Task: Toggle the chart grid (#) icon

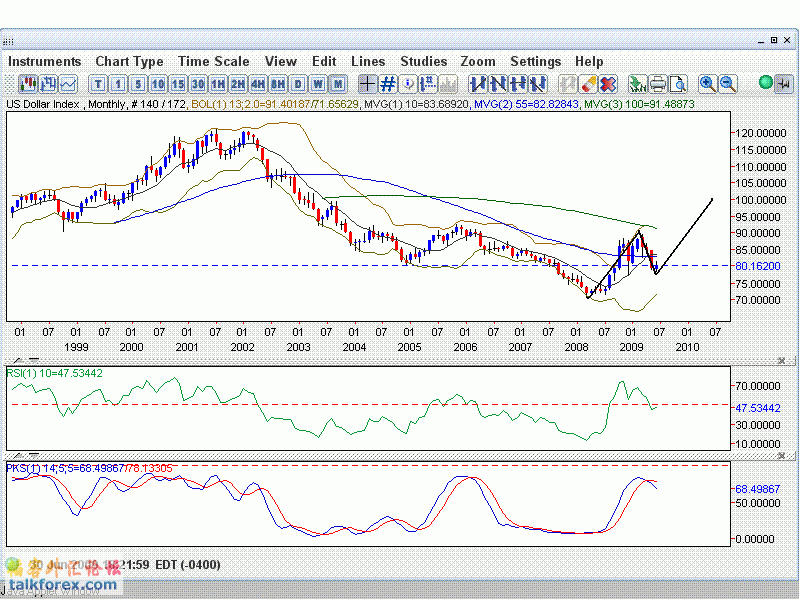Action: [388, 84]
